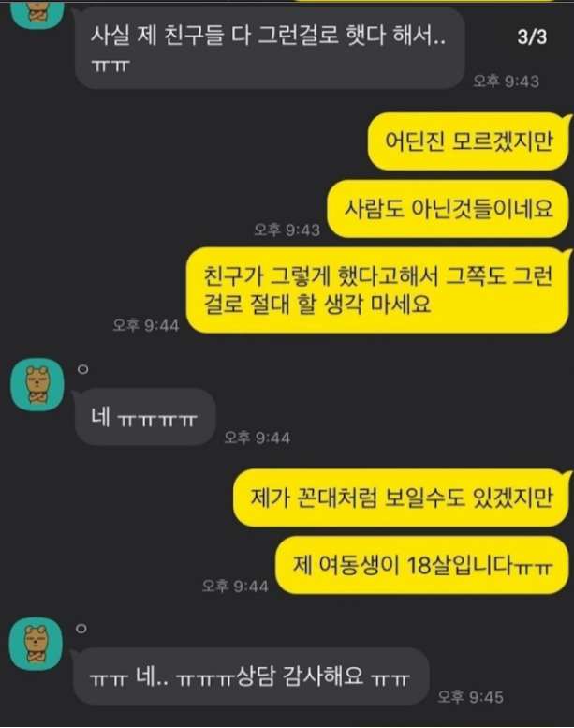
Task: Tap the top Ryan profile avatar
Action: click(x=37, y=12)
